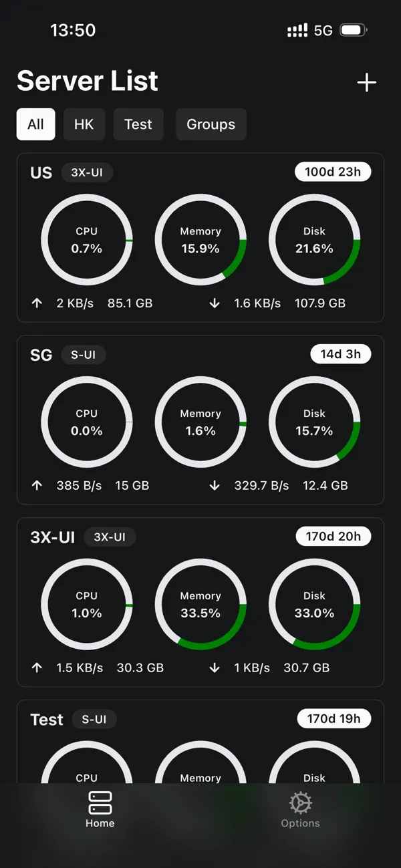This screenshot has height=868, width=401.
Task: Expand the US server card
Action: (x=200, y=237)
